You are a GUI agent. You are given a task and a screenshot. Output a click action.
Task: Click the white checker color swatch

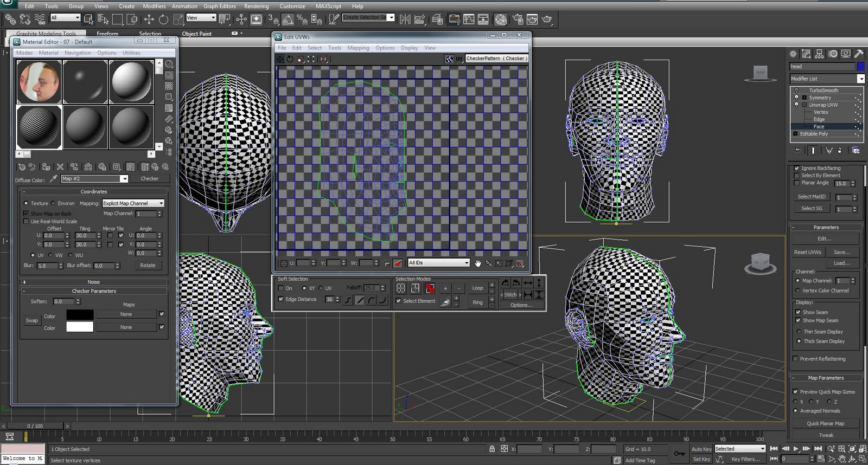[80, 327]
